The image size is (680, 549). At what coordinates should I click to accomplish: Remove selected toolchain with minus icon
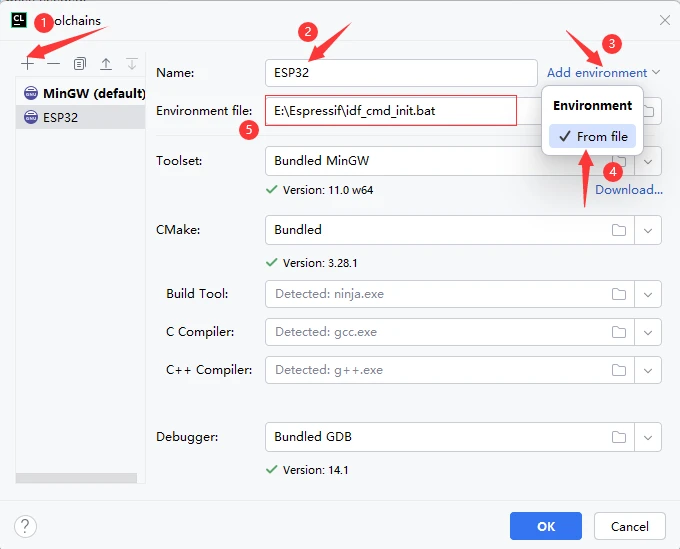pyautogui.click(x=53, y=63)
